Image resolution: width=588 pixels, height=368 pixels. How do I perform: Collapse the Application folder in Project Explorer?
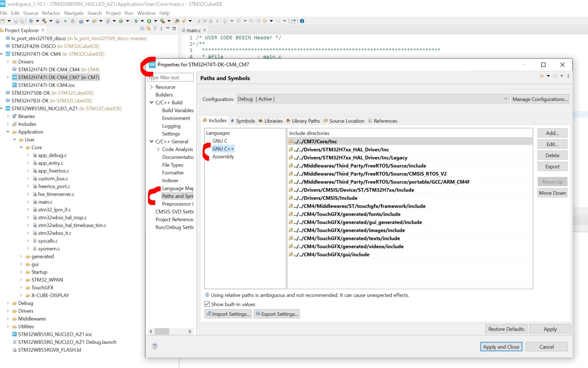click(x=8, y=132)
